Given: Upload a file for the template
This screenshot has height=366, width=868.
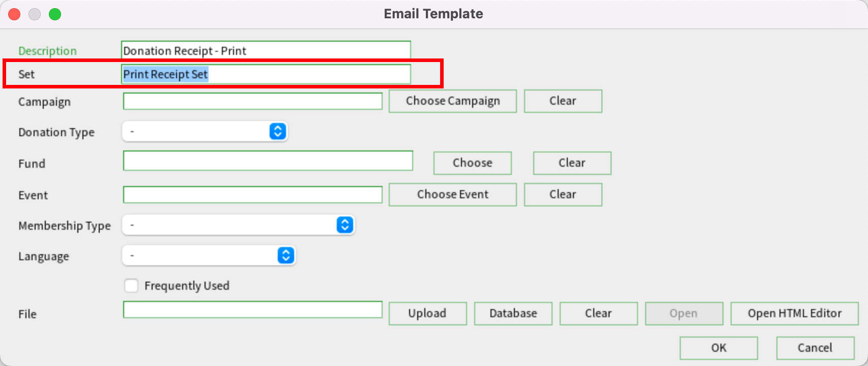Looking at the screenshot, I should click(x=427, y=313).
